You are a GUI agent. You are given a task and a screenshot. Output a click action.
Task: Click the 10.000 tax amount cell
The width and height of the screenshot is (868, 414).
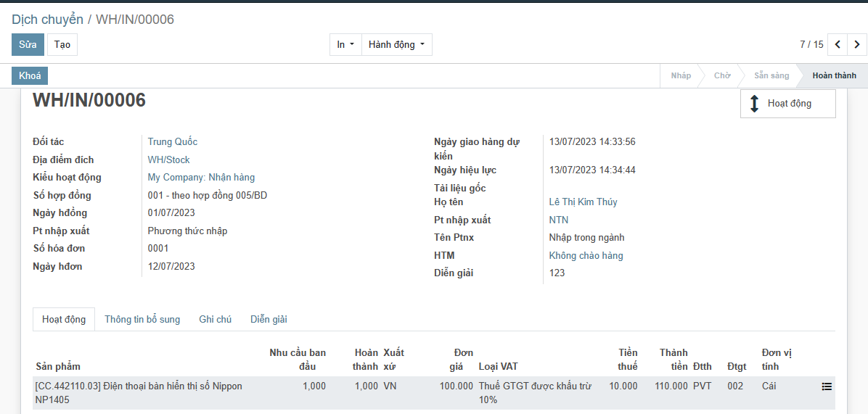(623, 386)
